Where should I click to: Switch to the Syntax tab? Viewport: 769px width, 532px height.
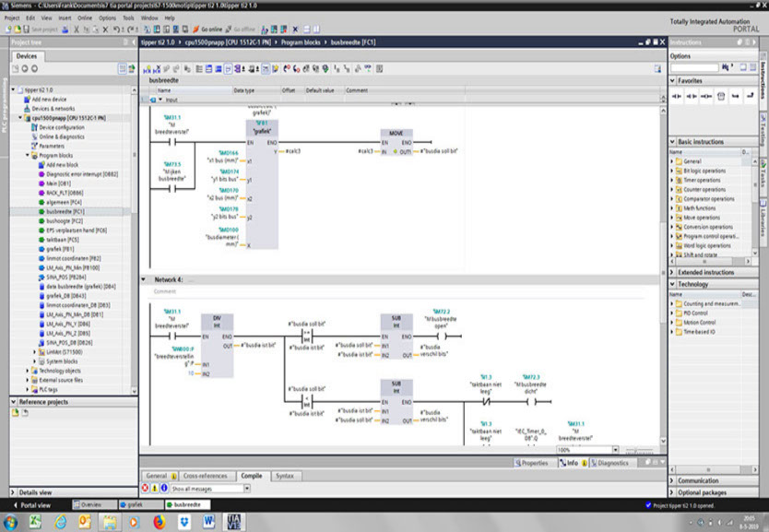coord(284,476)
